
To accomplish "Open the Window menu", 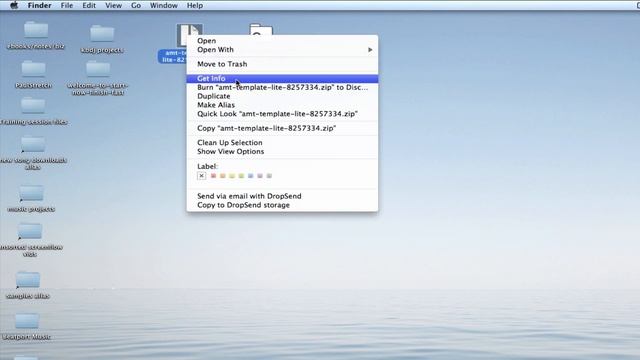I will point(164,5).
